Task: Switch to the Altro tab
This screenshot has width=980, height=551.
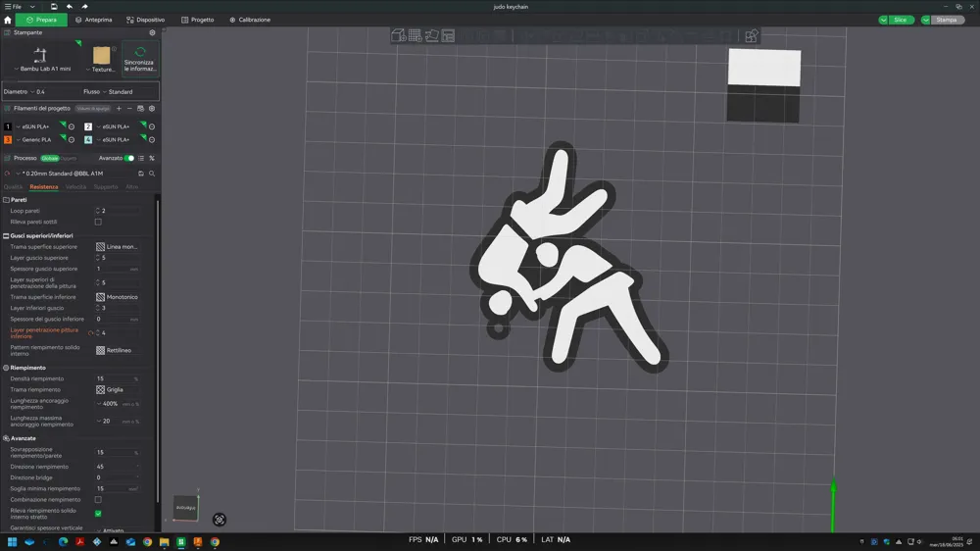Action: click(132, 187)
